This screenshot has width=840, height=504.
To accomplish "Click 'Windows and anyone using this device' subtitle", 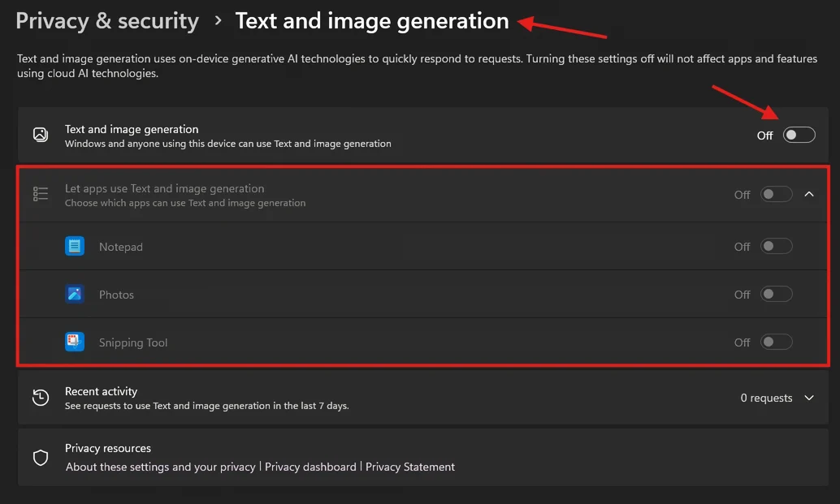I will pyautogui.click(x=228, y=144).
